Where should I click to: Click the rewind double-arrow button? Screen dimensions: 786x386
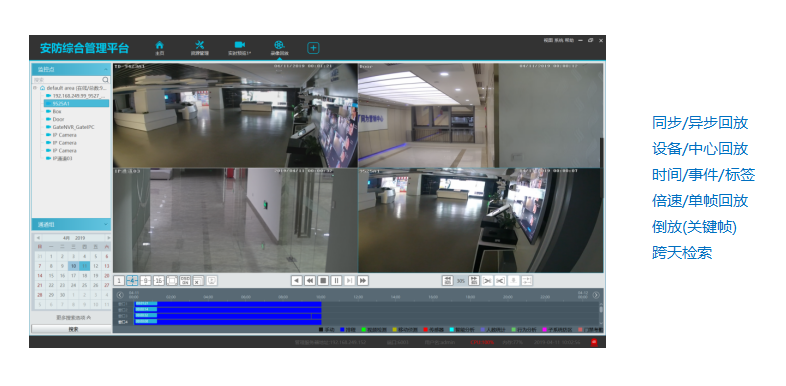310,281
